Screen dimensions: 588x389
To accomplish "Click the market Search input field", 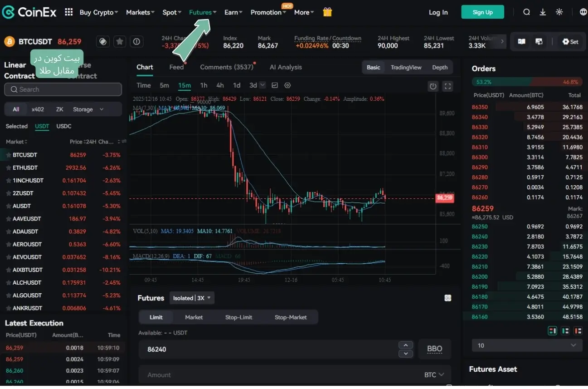I will 63,89.
